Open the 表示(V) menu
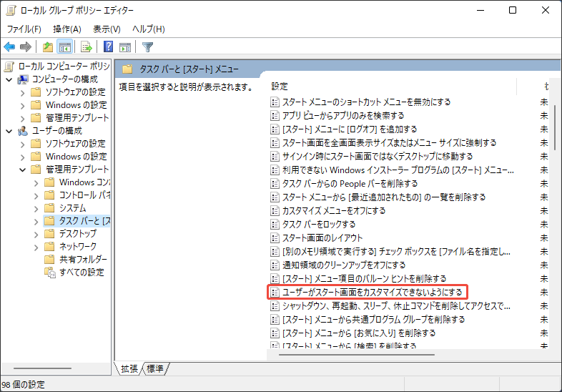 pyautogui.click(x=107, y=29)
